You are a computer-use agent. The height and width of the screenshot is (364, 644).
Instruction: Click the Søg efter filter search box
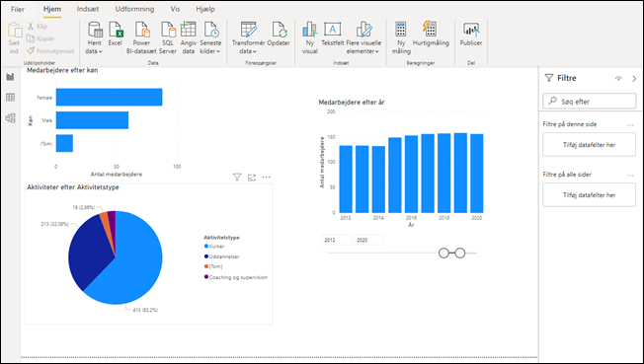[x=589, y=101]
